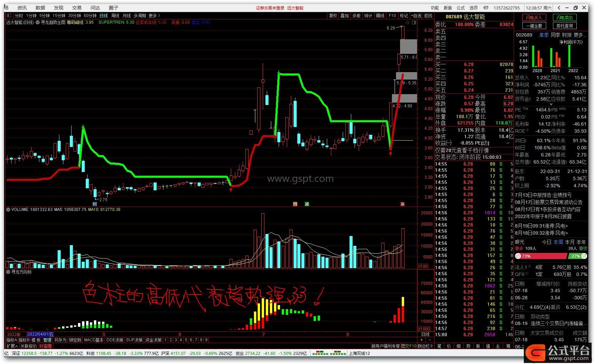The height and width of the screenshot is (364, 595).
Task: Open the 寻龙方向标 indicator dropdown circle
Action: [x=8, y=272]
